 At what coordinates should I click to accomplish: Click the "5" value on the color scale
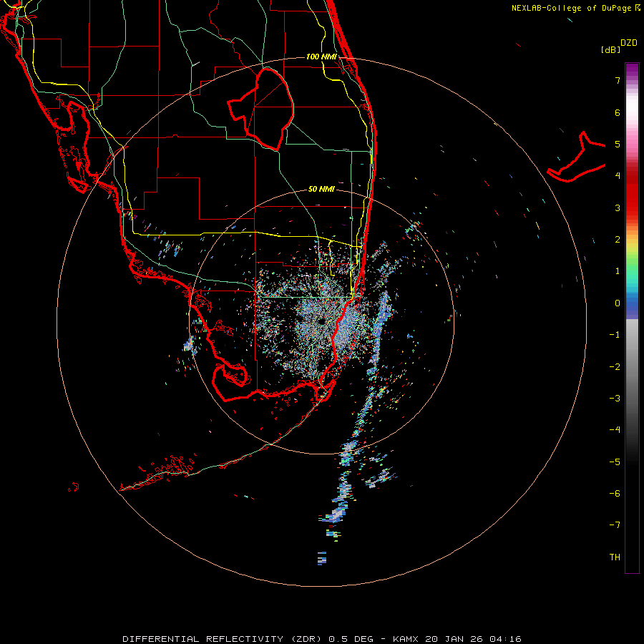pos(618,144)
